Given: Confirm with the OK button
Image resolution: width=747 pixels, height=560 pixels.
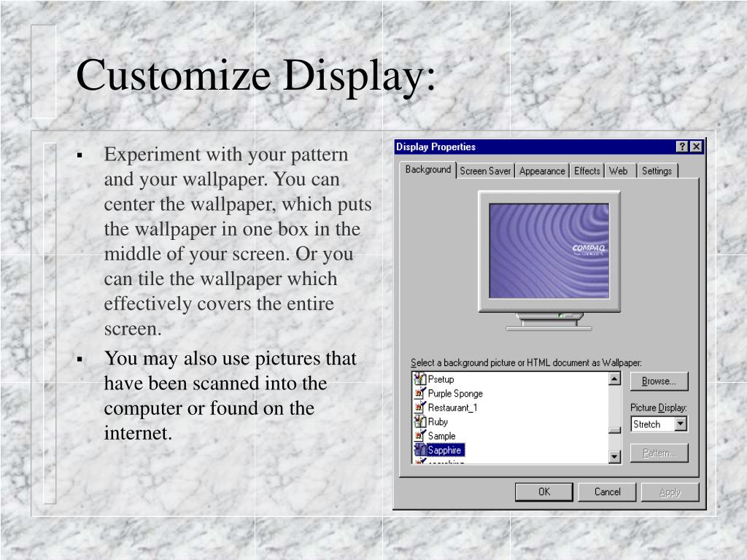Looking at the screenshot, I should click(544, 492).
